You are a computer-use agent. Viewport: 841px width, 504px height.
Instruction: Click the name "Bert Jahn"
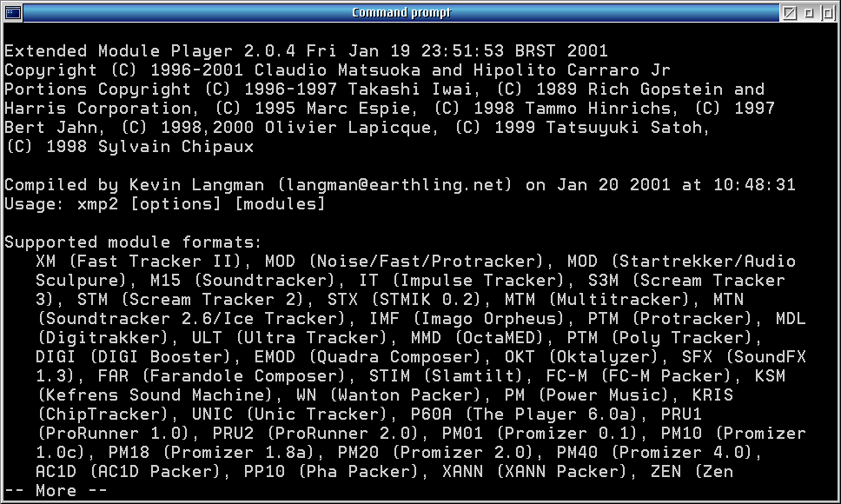(x=51, y=128)
